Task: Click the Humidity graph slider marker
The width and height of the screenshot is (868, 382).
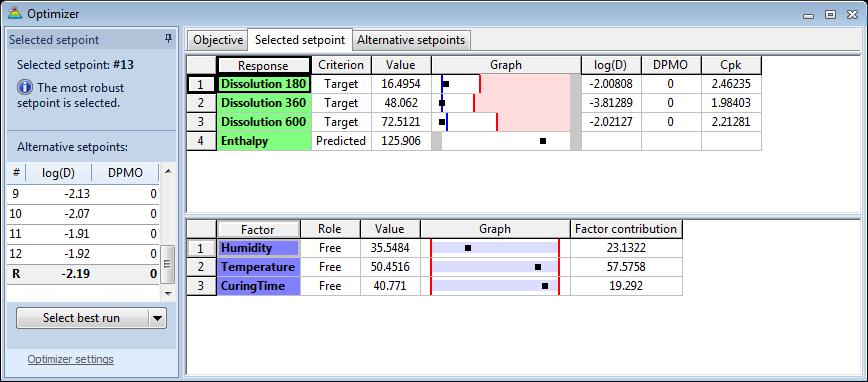Action: click(468, 248)
